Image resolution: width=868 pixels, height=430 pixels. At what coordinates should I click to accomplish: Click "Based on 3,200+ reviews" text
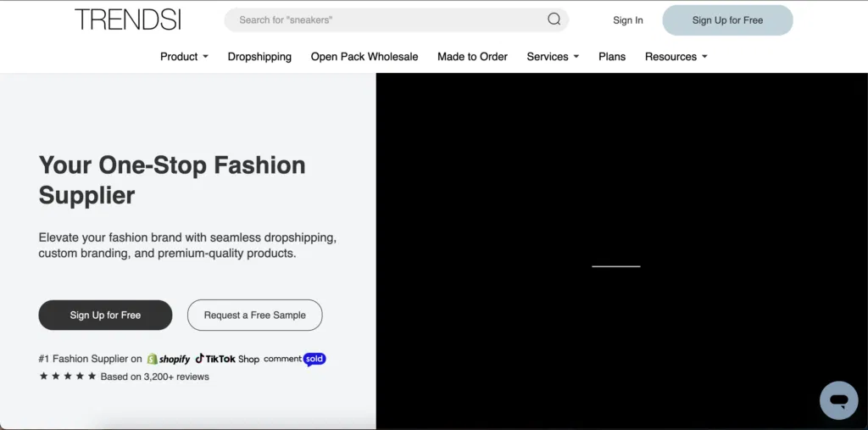(x=154, y=377)
